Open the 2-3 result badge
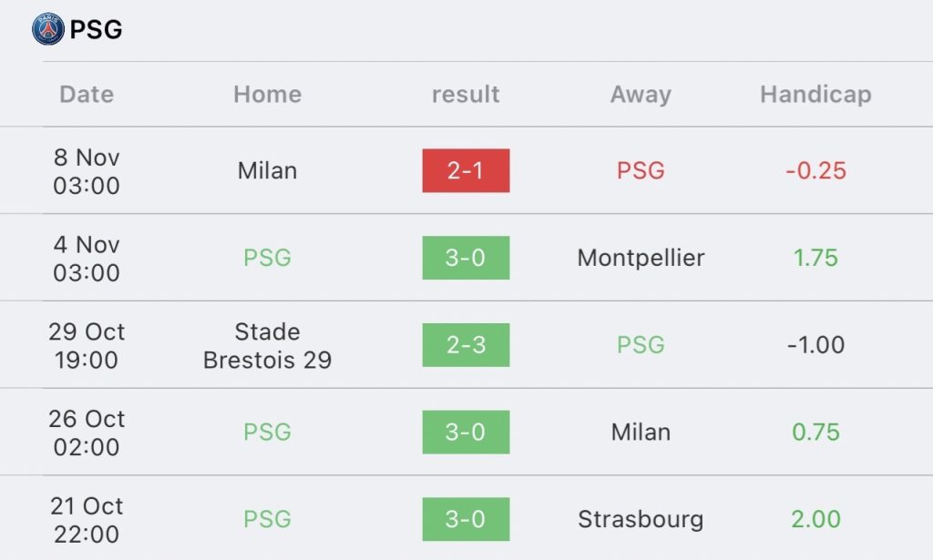Viewport: 933px width, 560px height. pos(466,345)
